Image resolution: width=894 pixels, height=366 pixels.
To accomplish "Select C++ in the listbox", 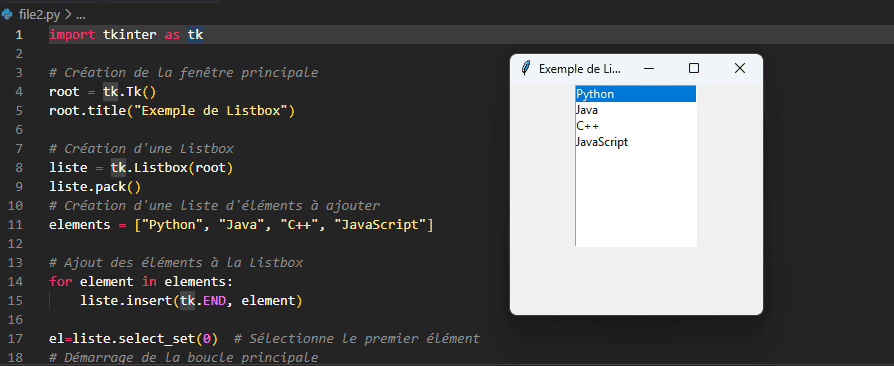I will (636, 126).
